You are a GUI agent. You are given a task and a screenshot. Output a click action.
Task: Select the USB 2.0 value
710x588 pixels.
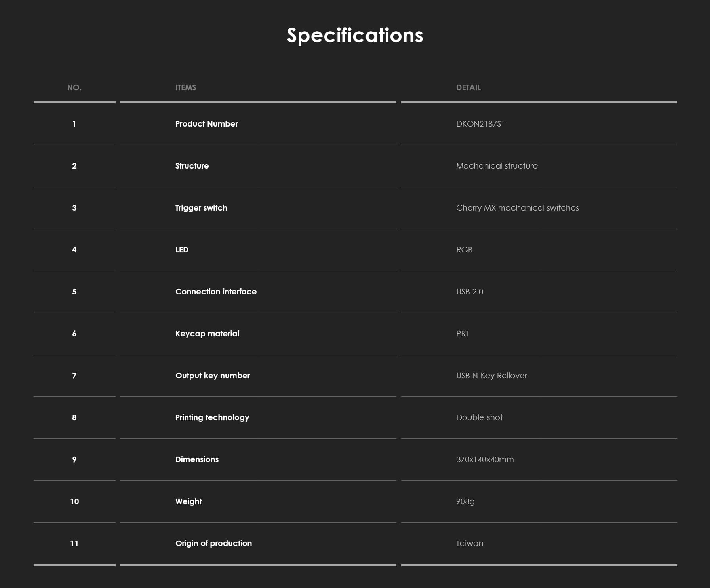coord(469,292)
